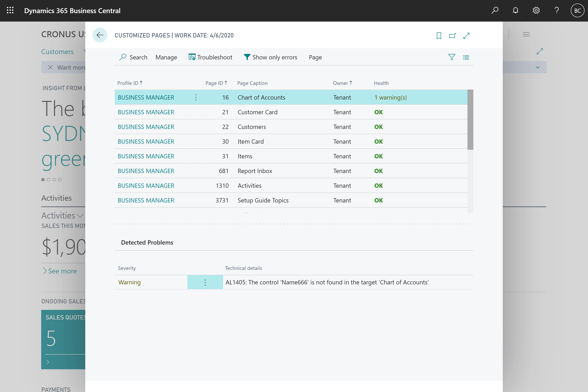Screen dimensions: 588x392
Task: Click BUSINESS MANAGER link for Customers page
Action: point(146,126)
